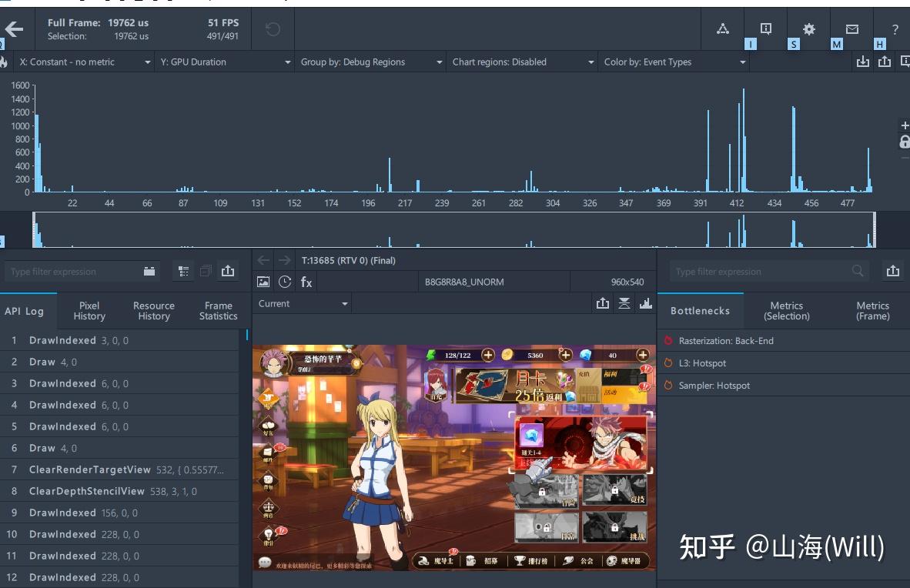Select row 1 DrawIndexed 3, 0, 0

click(x=119, y=341)
